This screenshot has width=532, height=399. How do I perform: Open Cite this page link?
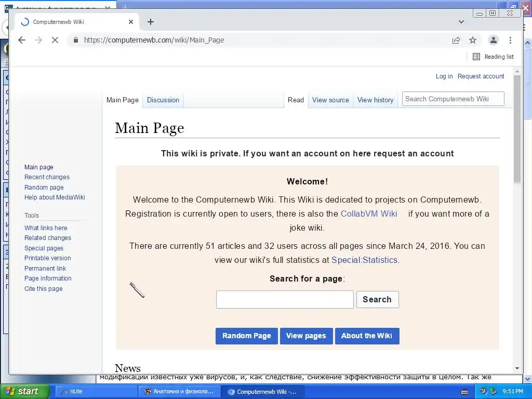[x=44, y=289]
